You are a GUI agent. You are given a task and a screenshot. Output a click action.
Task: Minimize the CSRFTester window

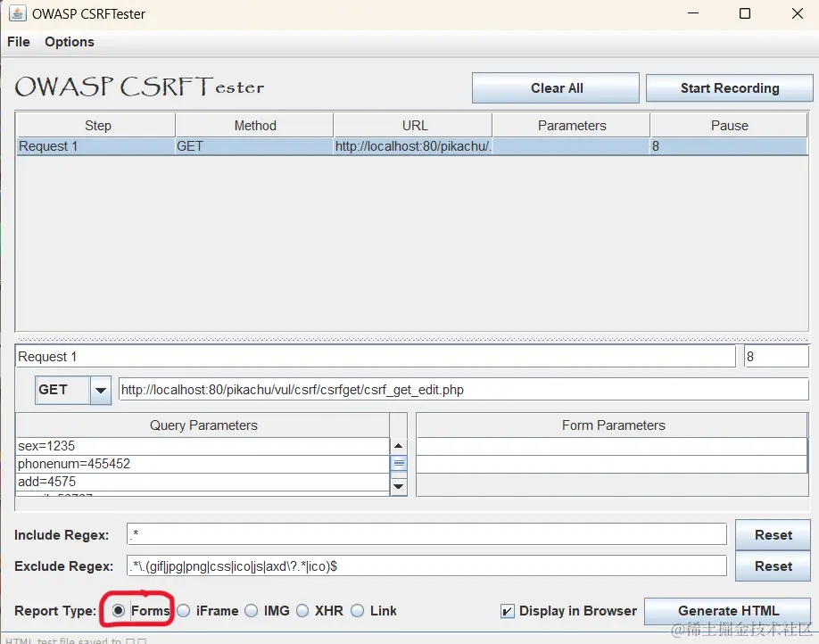(x=693, y=13)
